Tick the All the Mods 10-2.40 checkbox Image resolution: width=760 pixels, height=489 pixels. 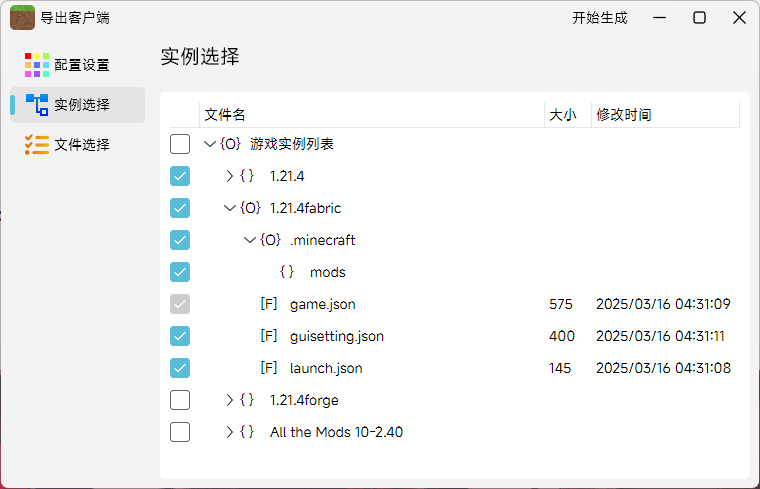click(x=180, y=432)
